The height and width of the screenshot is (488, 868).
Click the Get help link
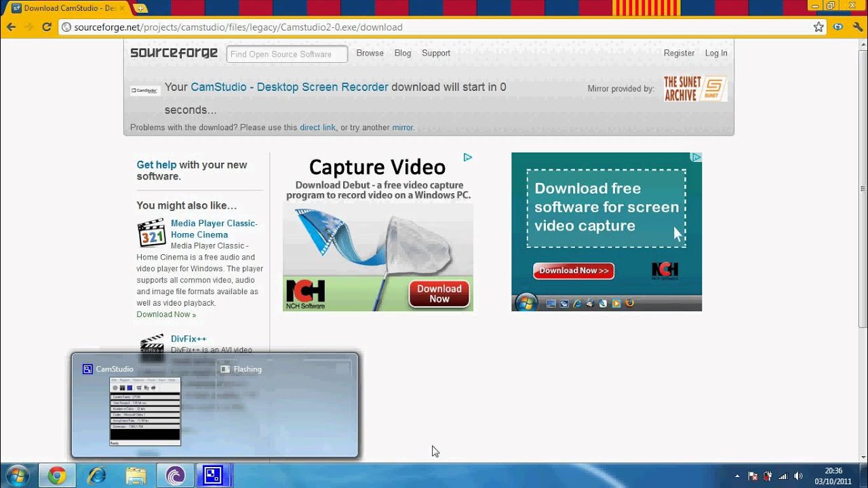tap(156, 165)
